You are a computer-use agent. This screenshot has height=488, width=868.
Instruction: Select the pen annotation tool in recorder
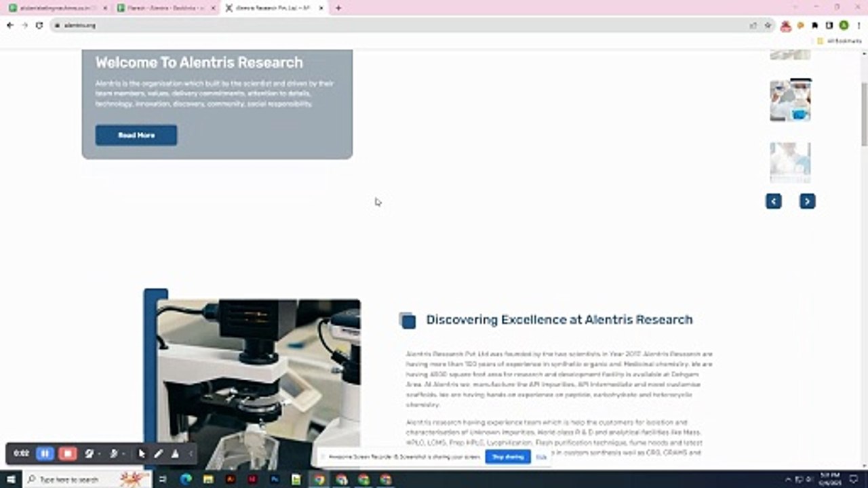[x=158, y=453]
